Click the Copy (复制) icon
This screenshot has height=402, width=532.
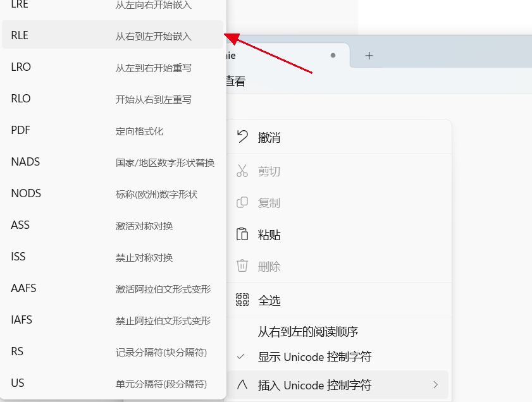[242, 203]
